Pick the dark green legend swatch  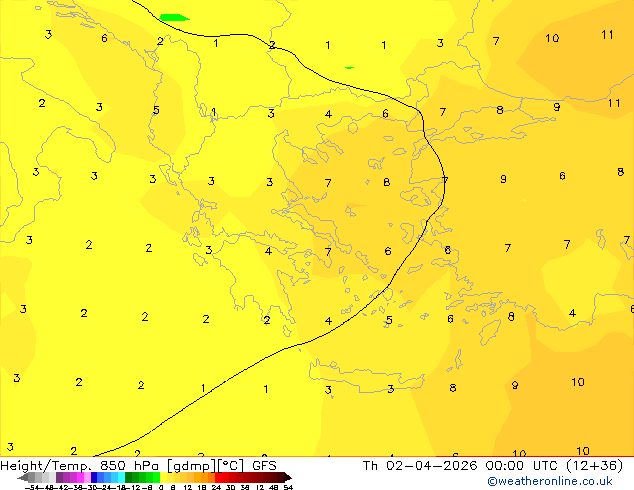129,477
